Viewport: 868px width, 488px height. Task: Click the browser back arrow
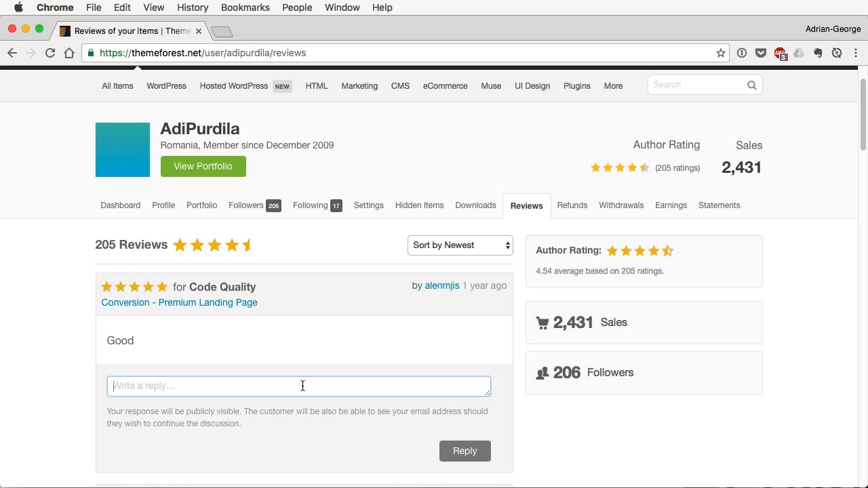(x=12, y=53)
